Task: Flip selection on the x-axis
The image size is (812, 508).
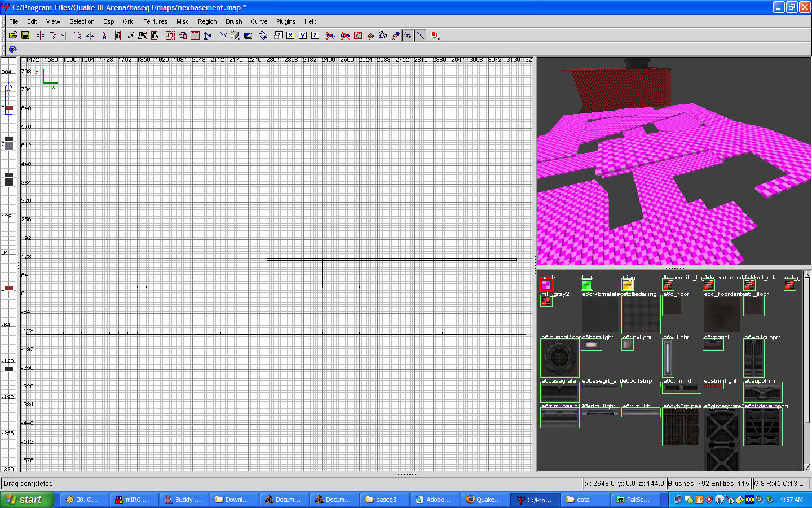Action: pyautogui.click(x=41, y=35)
